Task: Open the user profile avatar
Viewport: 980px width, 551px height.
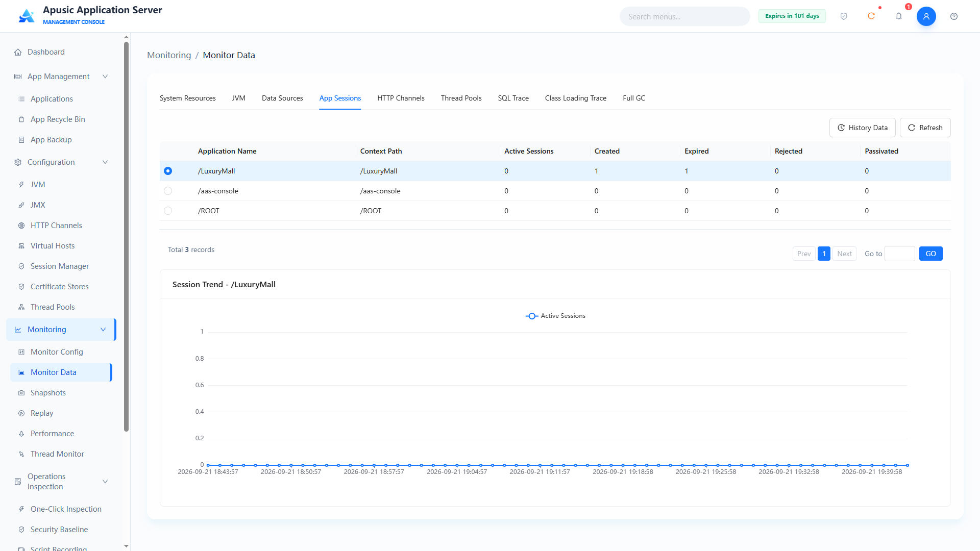Action: pos(926,16)
